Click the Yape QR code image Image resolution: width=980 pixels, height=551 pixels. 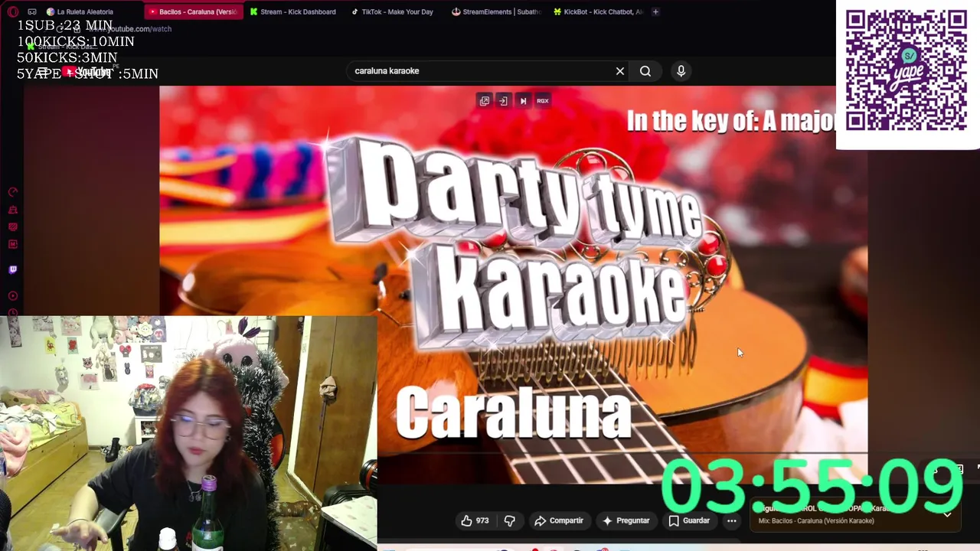point(906,70)
